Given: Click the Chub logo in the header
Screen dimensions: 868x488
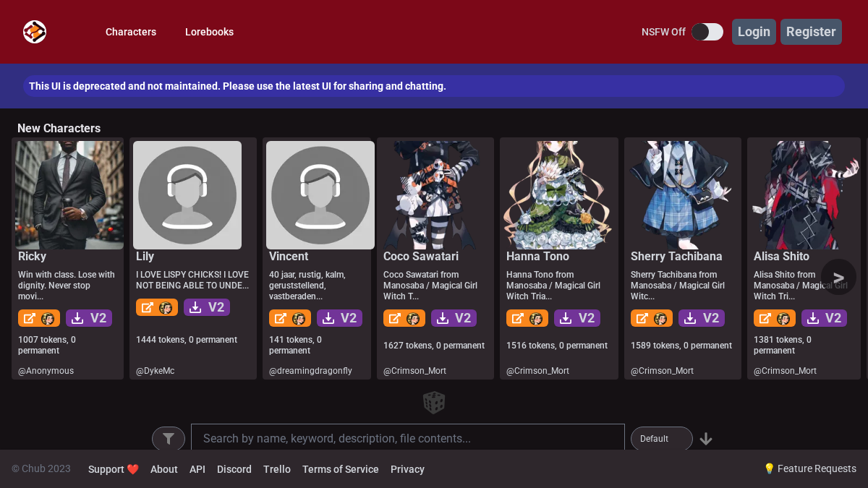Looking at the screenshot, I should click(x=35, y=32).
